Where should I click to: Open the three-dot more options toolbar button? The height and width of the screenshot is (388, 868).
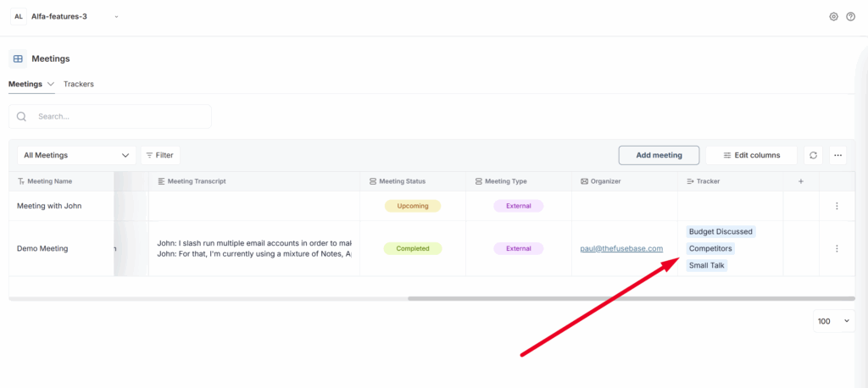click(837, 155)
